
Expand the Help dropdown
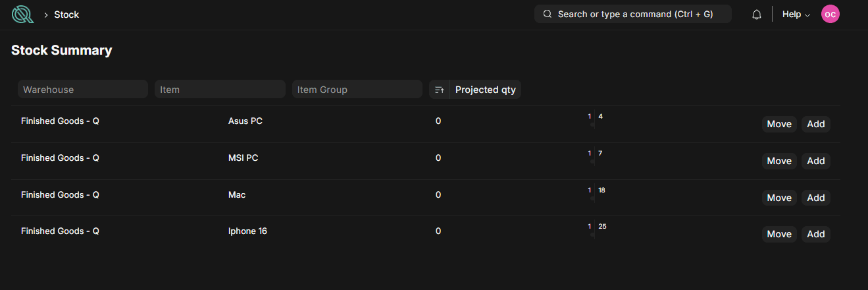[796, 14]
